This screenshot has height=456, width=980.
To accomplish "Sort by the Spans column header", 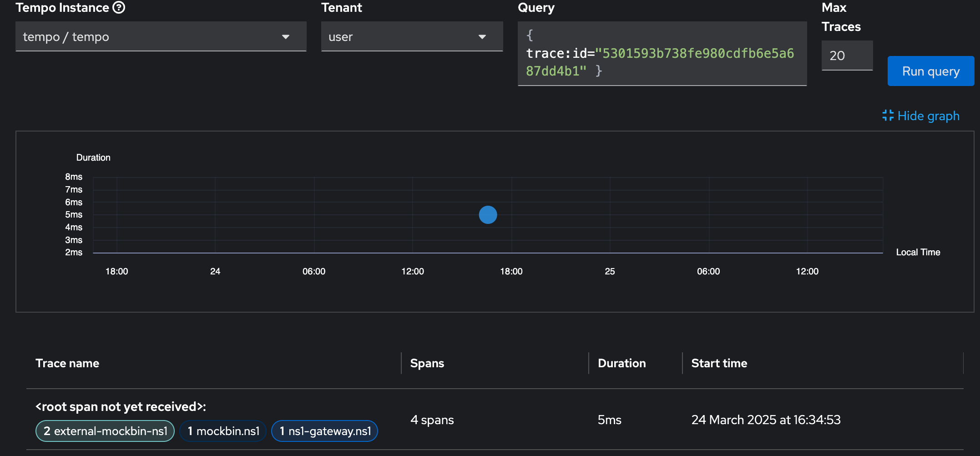I will coord(427,363).
